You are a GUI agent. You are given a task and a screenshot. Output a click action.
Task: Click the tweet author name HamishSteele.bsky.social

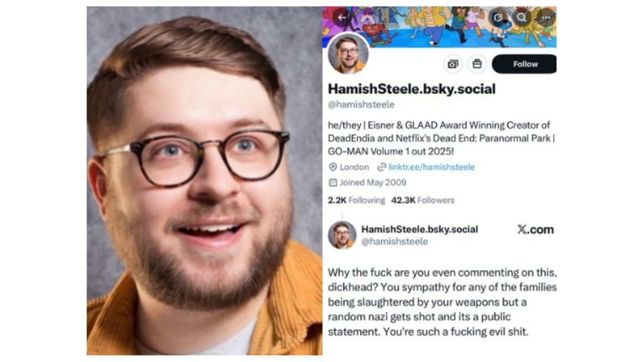coord(419,229)
